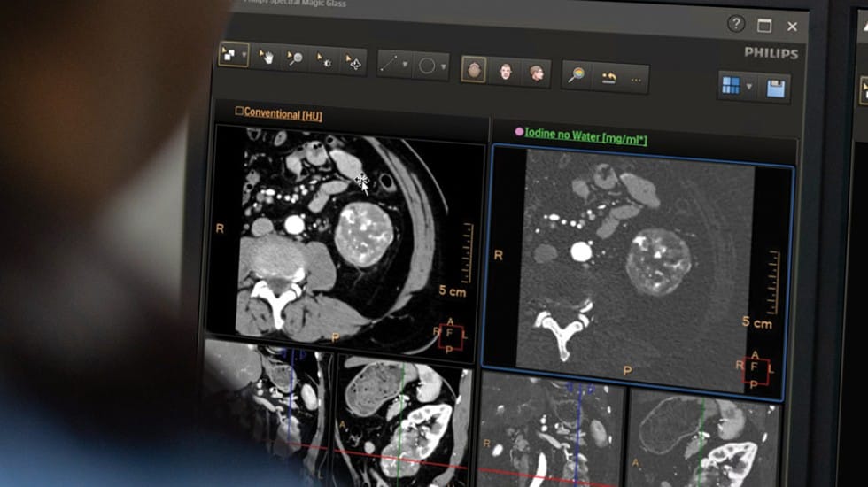Save with the floppy disk icon
The image size is (868, 487).
pyautogui.click(x=776, y=88)
